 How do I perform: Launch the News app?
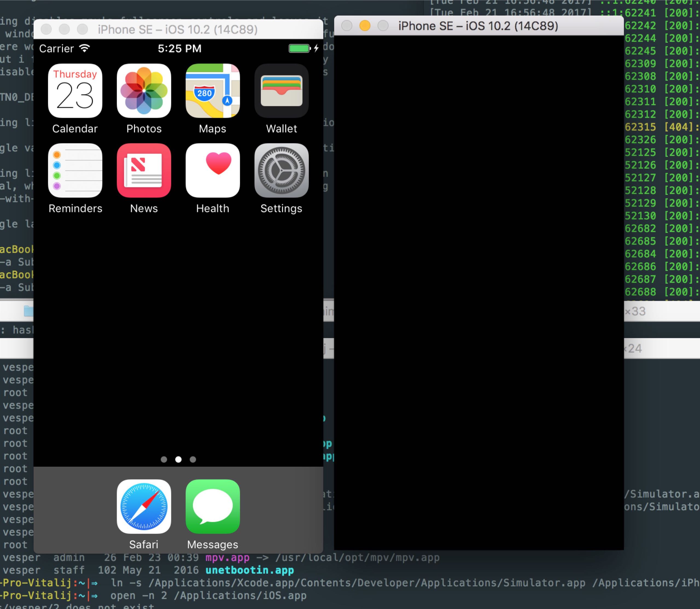144,170
